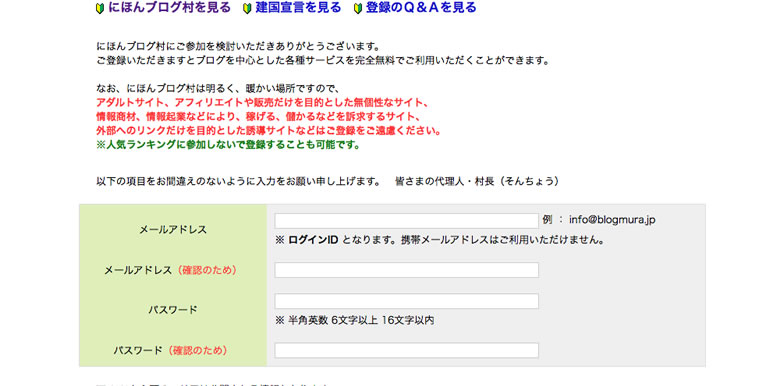Click the green 人気ランキング notice line

click(x=228, y=146)
